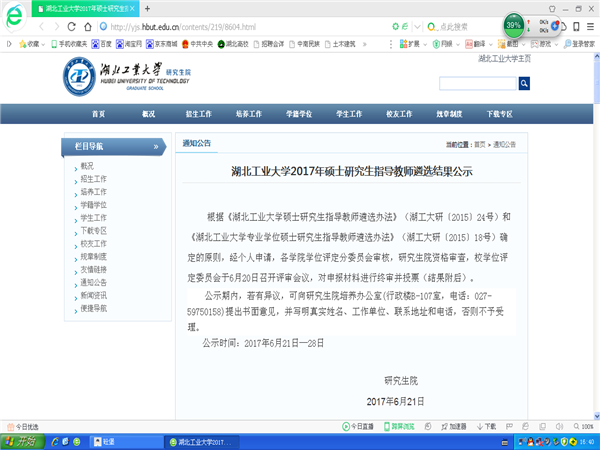
Task: Open the 土木建筑 bookmark
Action: (340, 44)
